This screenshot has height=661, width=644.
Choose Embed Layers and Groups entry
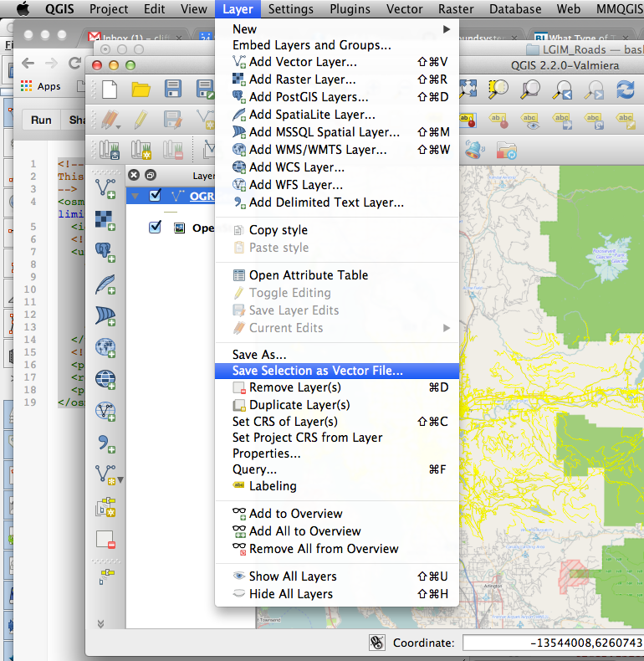(337, 45)
